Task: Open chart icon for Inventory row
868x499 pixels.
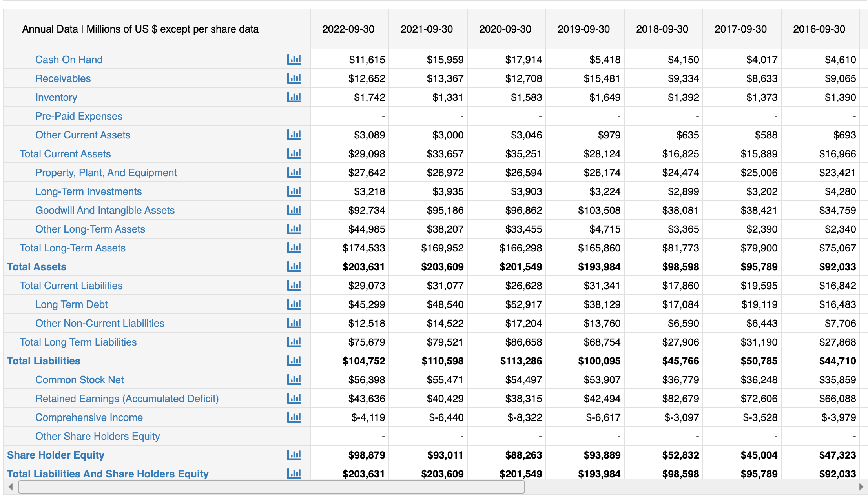Action: [294, 97]
